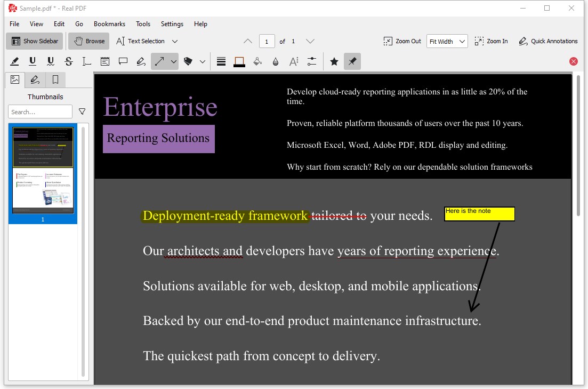Select the Arrow drawing tool

coord(160,61)
